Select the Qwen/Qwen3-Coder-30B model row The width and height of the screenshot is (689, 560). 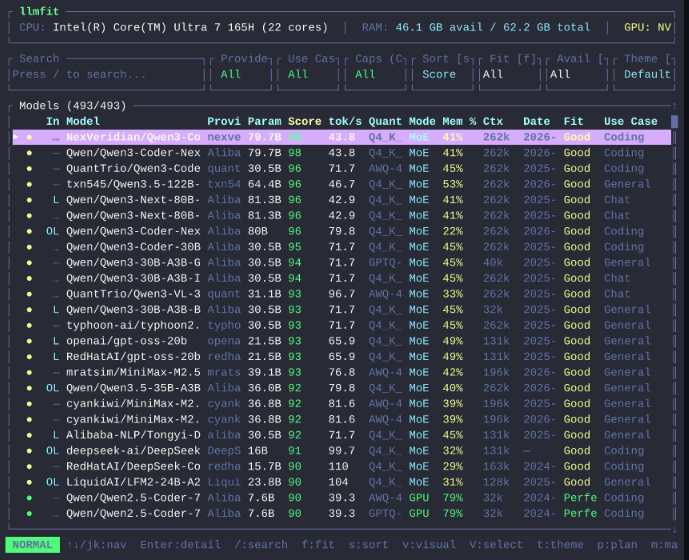(342, 247)
